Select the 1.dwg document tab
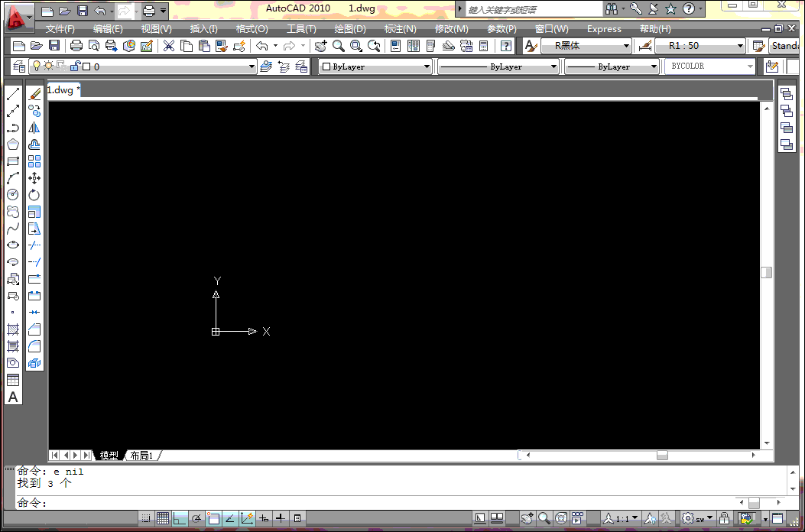Image resolution: width=805 pixels, height=532 pixels. [x=63, y=90]
